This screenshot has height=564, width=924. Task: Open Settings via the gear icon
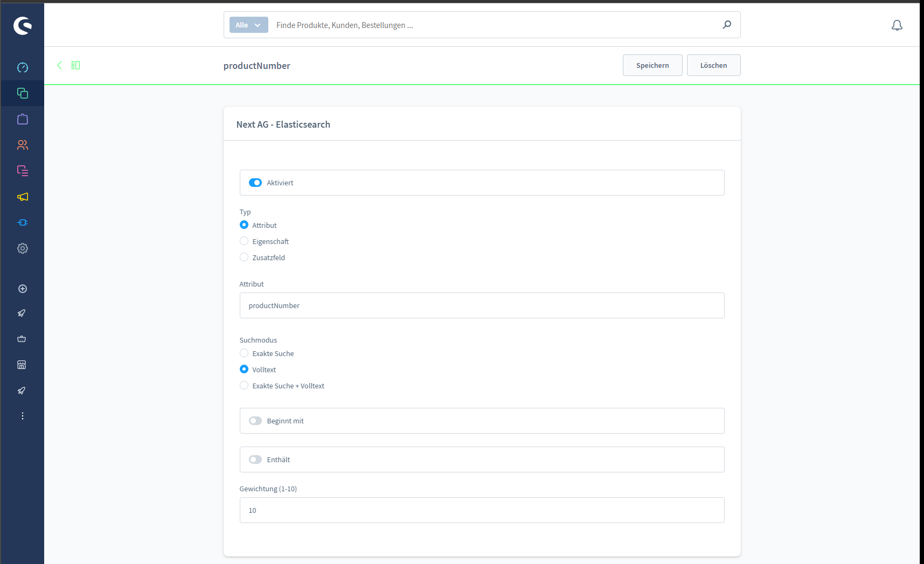click(x=22, y=248)
